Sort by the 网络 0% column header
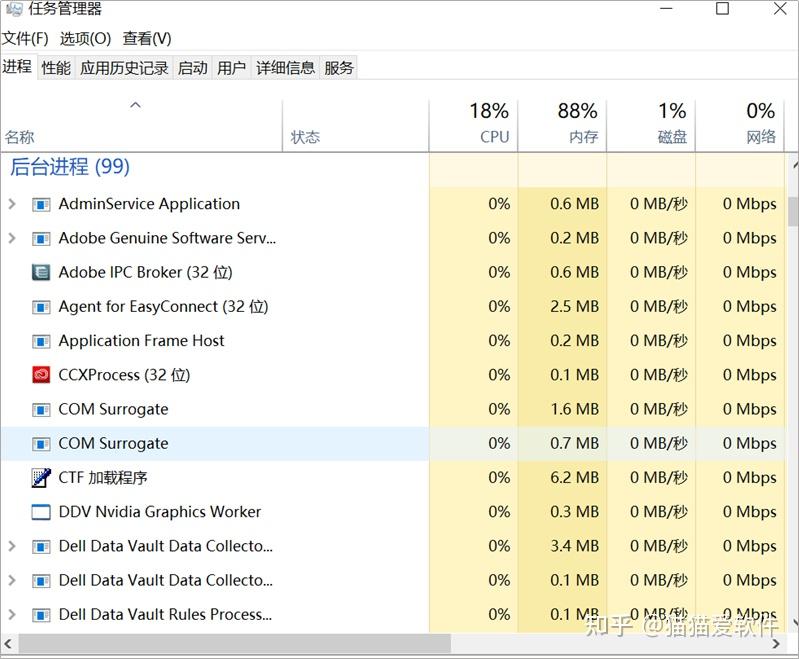Screen dimensions: 799x659 [739, 125]
